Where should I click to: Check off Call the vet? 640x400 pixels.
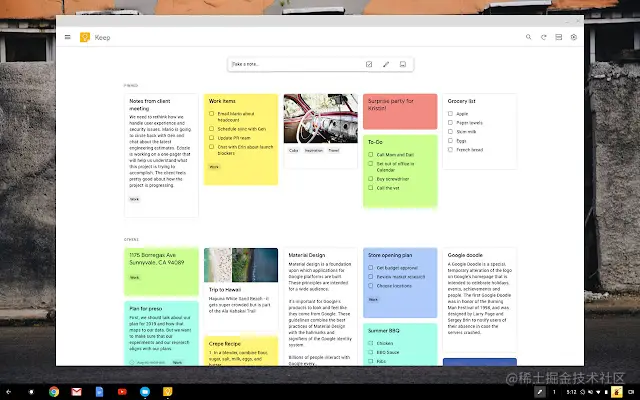coord(371,187)
